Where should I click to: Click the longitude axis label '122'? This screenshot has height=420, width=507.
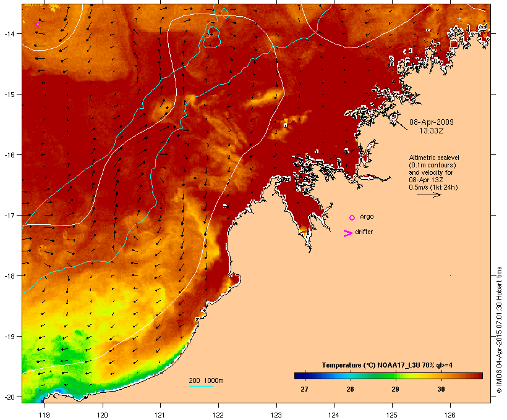[218, 415]
